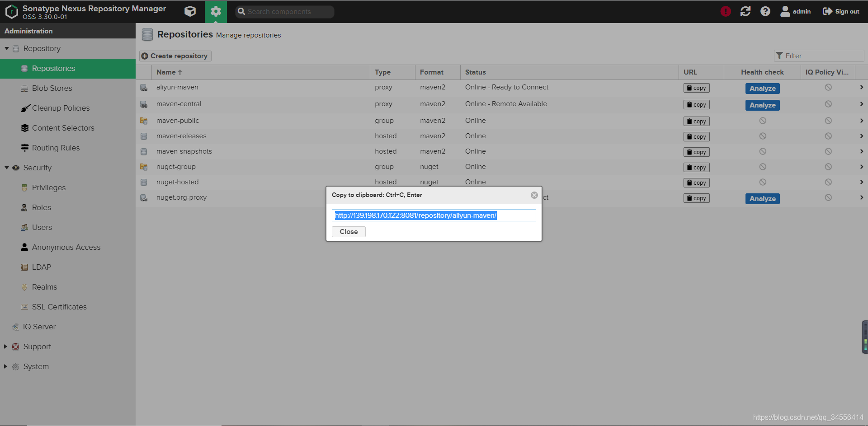Select Repositories in sidebar
This screenshot has height=426, width=868.
point(68,69)
